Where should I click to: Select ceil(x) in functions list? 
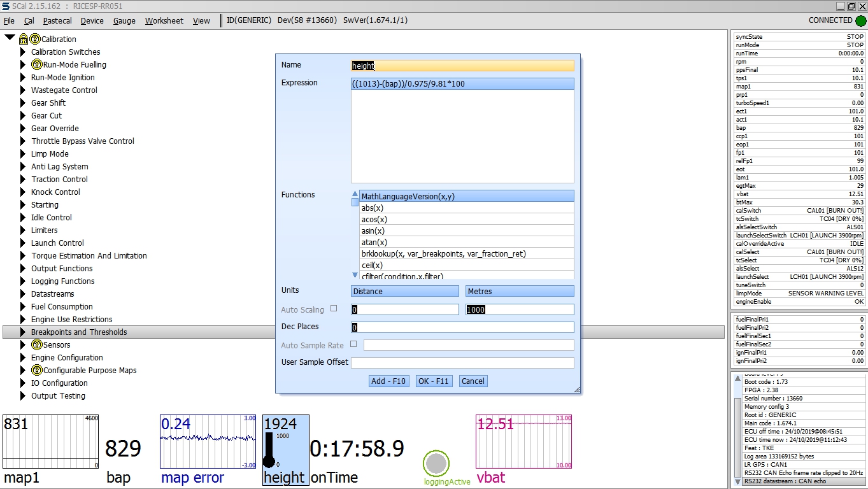point(467,265)
